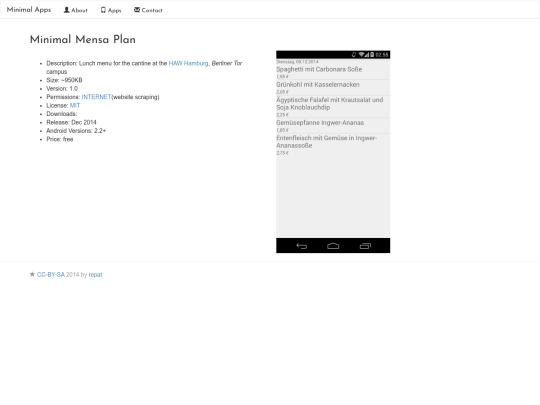Image resolution: width=540 pixels, height=405 pixels.
Task: Click the Dienstag 09.12.2014 date line
Action: pyautogui.click(x=297, y=62)
